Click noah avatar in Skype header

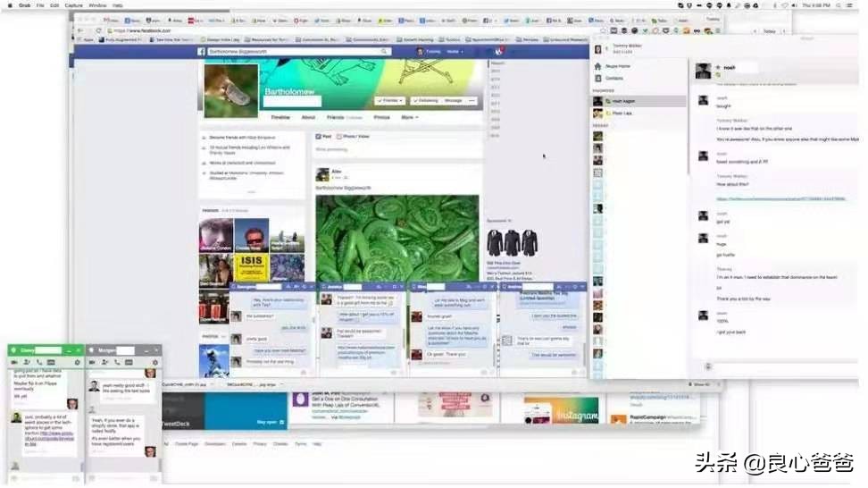tap(703, 71)
